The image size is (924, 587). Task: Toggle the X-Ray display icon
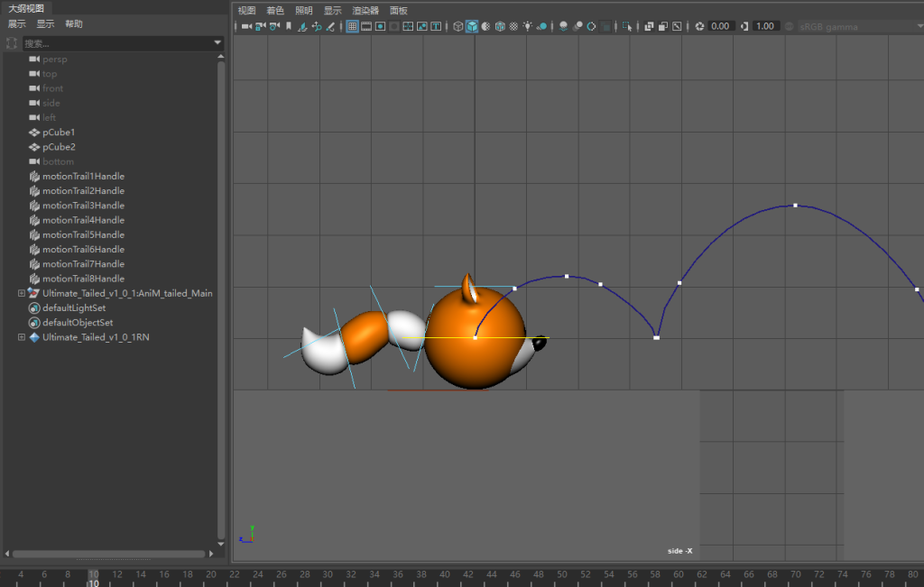coord(649,26)
